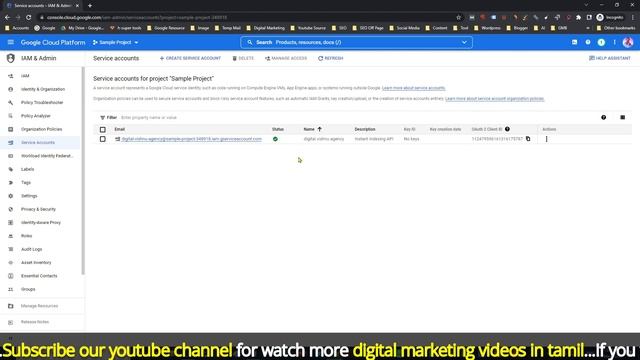Screen dimensions: 640x360
Task: Follow the 'Learn more about service accounts' link
Action: (x=413, y=88)
